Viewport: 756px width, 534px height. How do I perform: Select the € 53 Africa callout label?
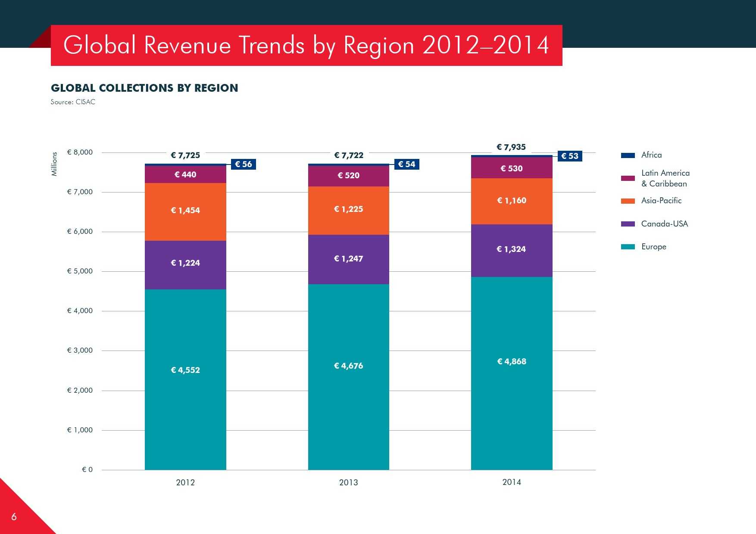570,156
